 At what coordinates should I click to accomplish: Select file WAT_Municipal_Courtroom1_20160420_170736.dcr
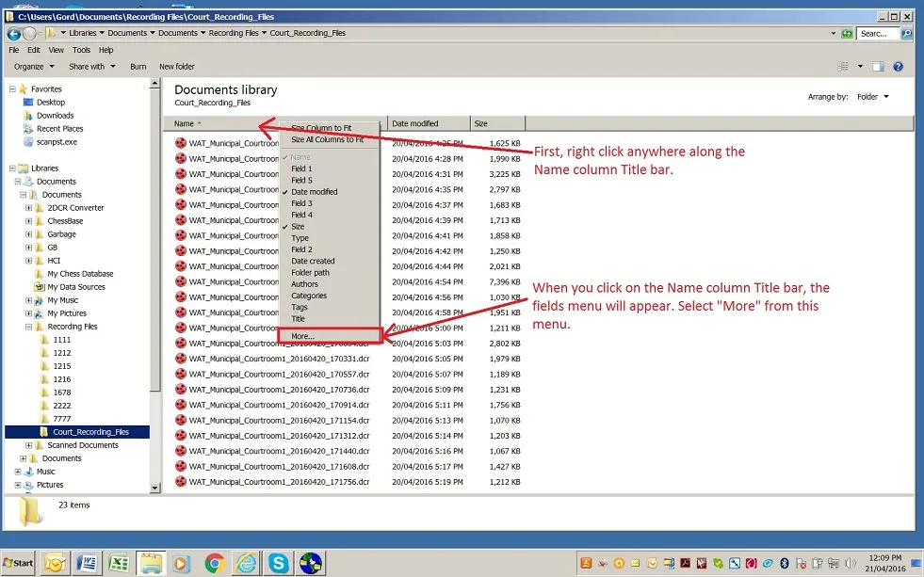[x=279, y=390]
